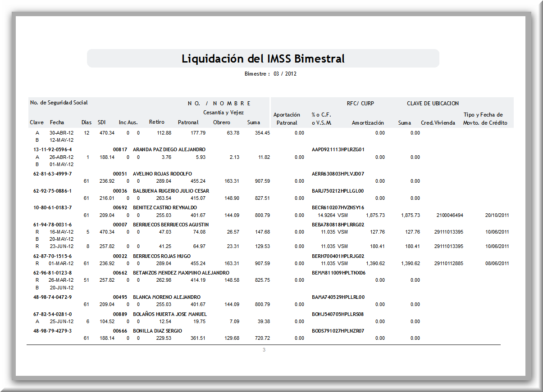Viewport: 543px width, 392px height.
Task: Select CURP AERR630803HPLVJD07
Action: 338,174
